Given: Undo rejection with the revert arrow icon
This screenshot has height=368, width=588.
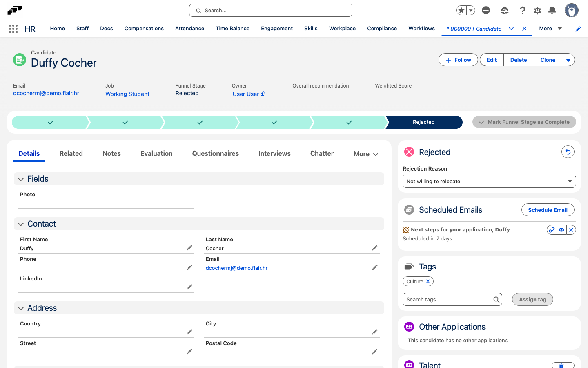Looking at the screenshot, I should pos(568,152).
